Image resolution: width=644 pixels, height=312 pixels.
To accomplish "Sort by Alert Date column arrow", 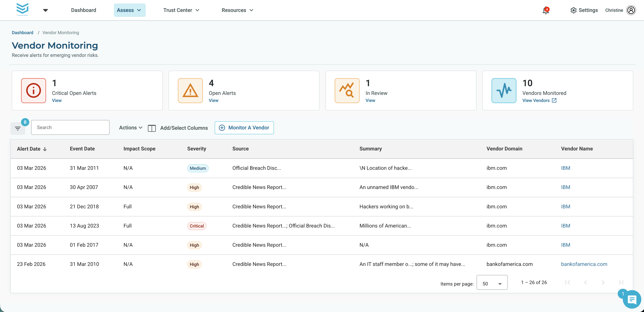I will tap(45, 149).
